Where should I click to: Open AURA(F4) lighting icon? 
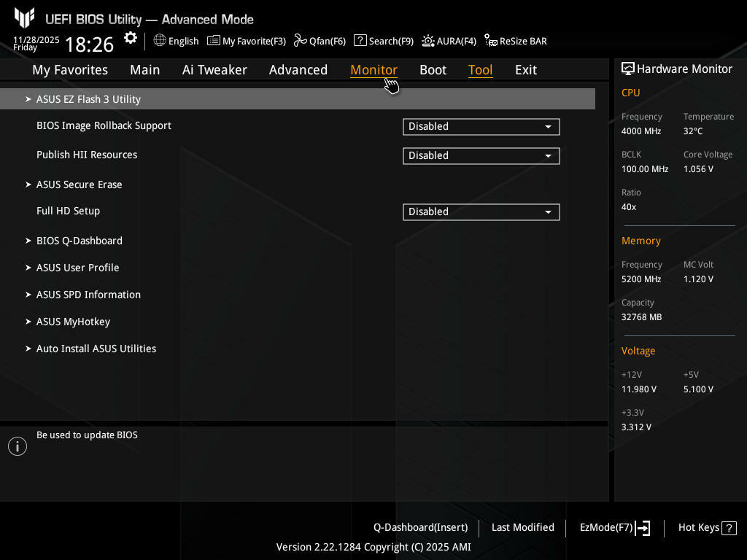(x=428, y=41)
